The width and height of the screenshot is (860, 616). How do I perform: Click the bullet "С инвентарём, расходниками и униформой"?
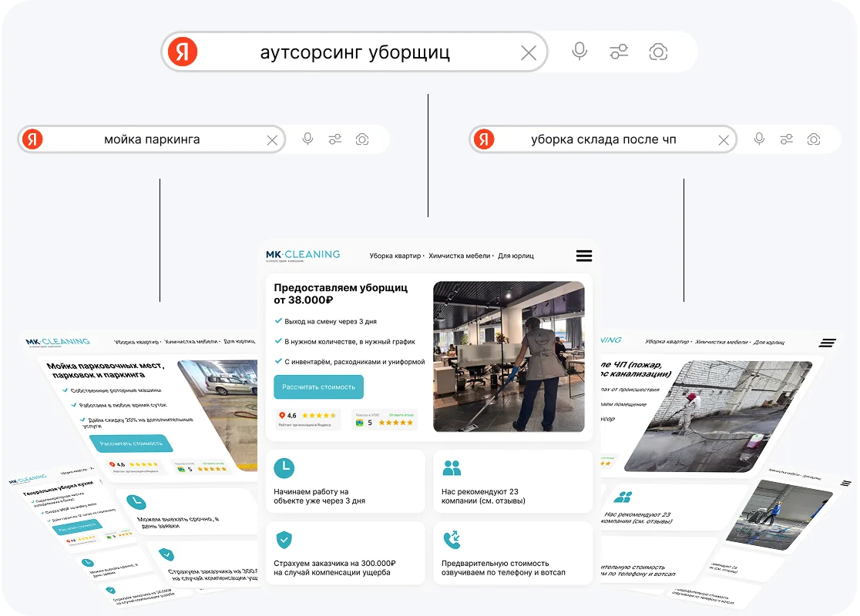coord(354,362)
